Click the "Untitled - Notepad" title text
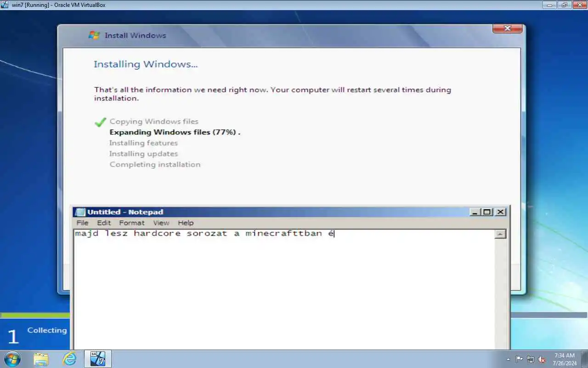 [125, 212]
